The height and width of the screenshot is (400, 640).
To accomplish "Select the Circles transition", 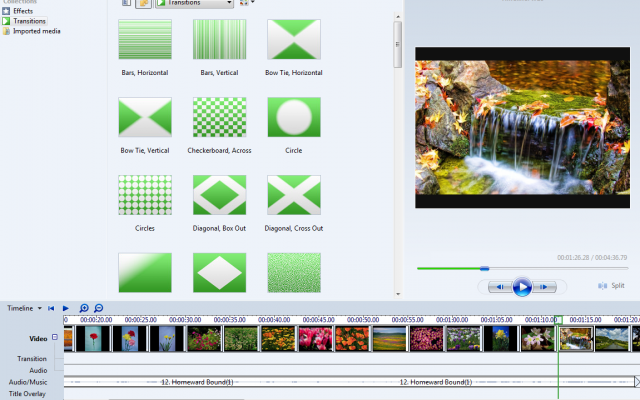I will (x=145, y=195).
